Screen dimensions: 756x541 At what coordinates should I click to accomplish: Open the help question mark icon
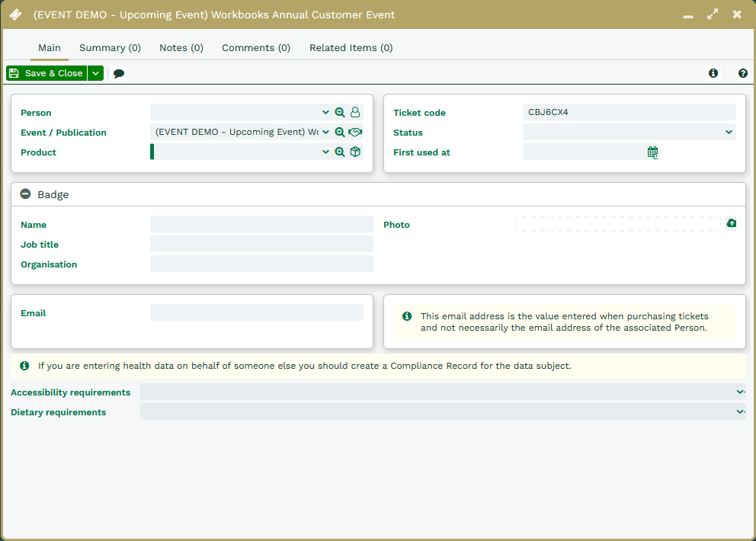[x=742, y=73]
